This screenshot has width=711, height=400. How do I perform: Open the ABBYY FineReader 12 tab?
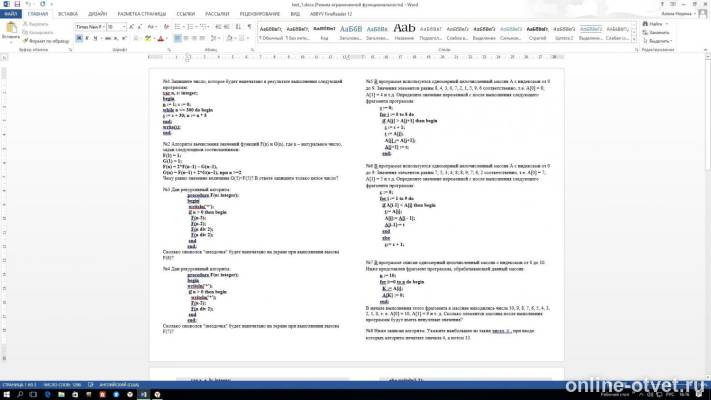331,14
